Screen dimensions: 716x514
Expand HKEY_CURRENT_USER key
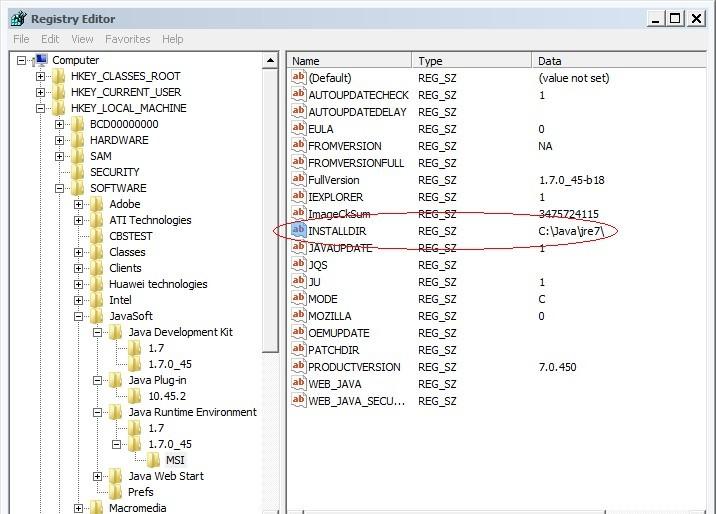tap(41, 92)
